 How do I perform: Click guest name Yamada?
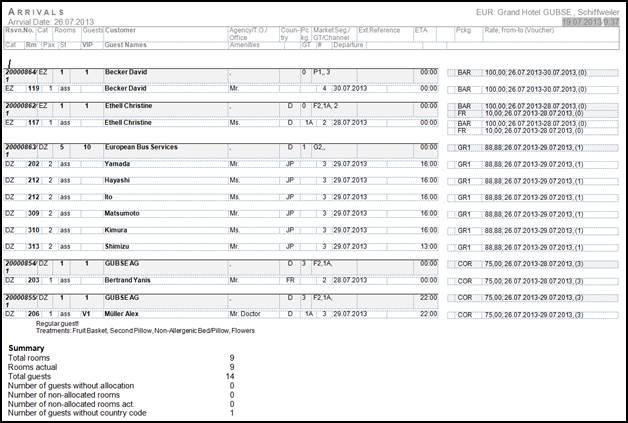117,164
